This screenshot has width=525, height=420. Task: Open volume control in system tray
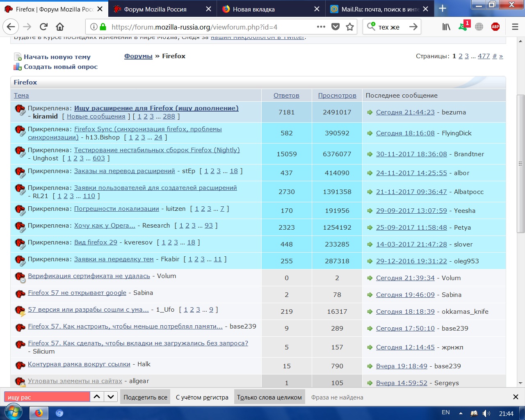(x=486, y=413)
